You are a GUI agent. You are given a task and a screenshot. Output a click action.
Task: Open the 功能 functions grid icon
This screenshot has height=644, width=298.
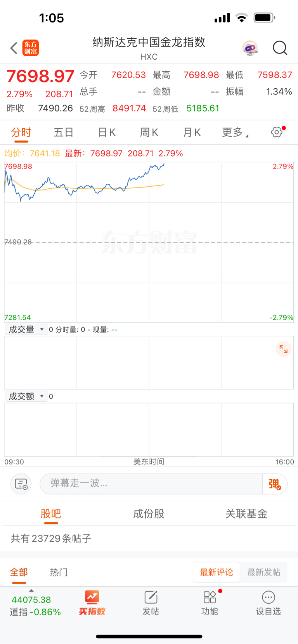210,603
